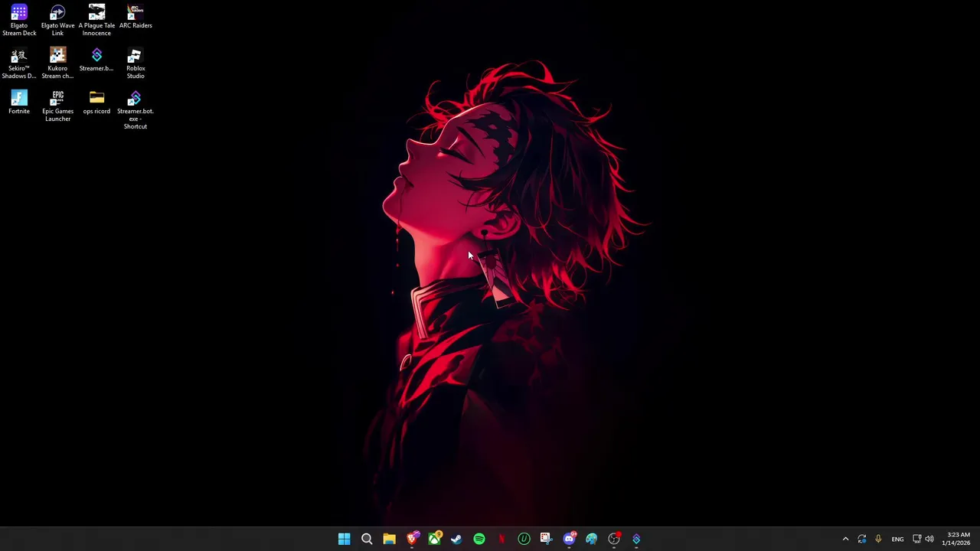The width and height of the screenshot is (980, 551).
Task: Open OBS Studio from the taskbar
Action: click(x=613, y=540)
